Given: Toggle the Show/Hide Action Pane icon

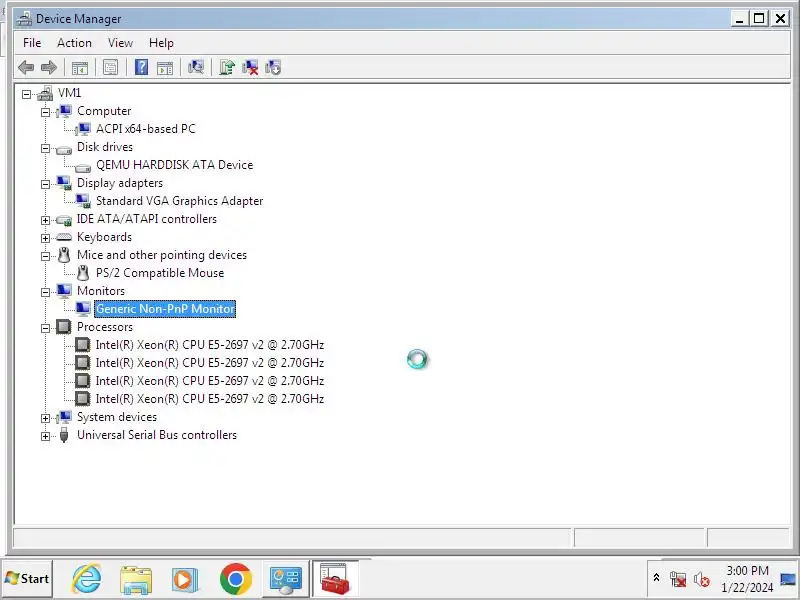Looking at the screenshot, I should [165, 67].
